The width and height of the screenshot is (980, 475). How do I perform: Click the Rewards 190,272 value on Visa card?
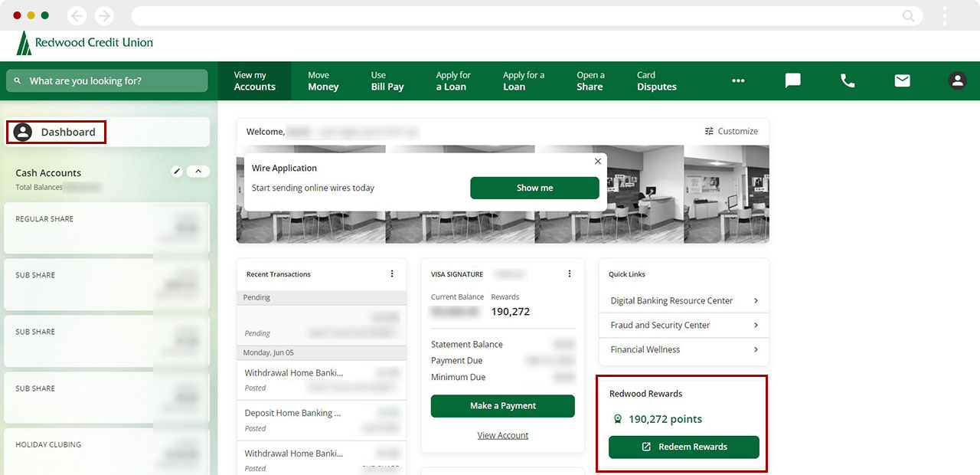click(x=511, y=312)
